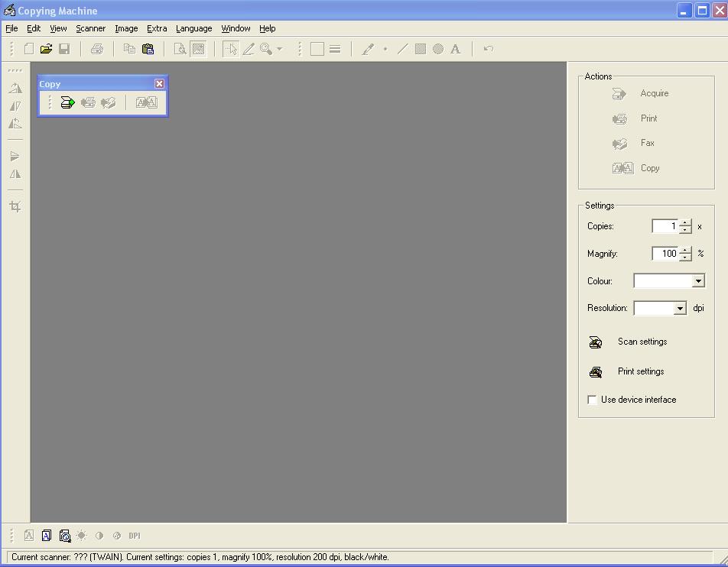
Task: Click the color palette icon in bottom toolbar
Action: pos(117,536)
